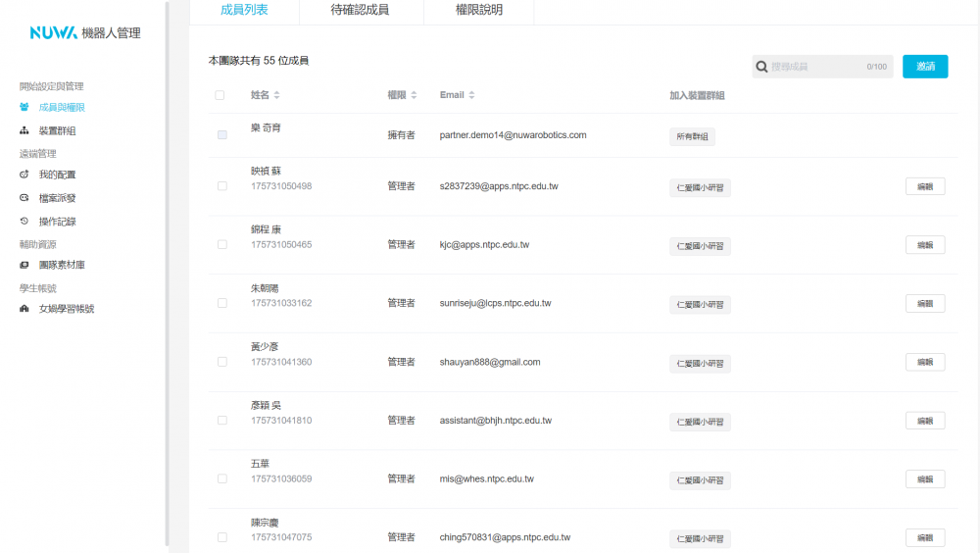Click the 成員與權限 people icon in sidebar

coord(24,107)
